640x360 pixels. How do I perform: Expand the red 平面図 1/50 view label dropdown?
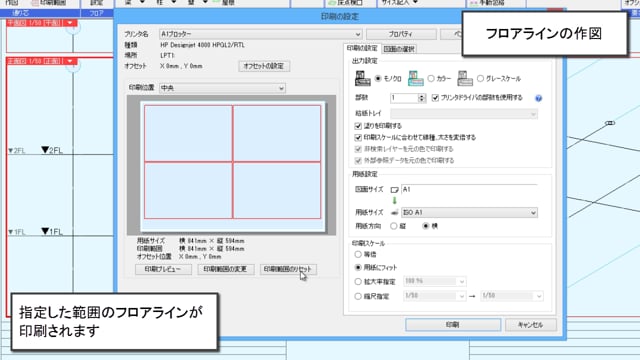click(x=70, y=23)
